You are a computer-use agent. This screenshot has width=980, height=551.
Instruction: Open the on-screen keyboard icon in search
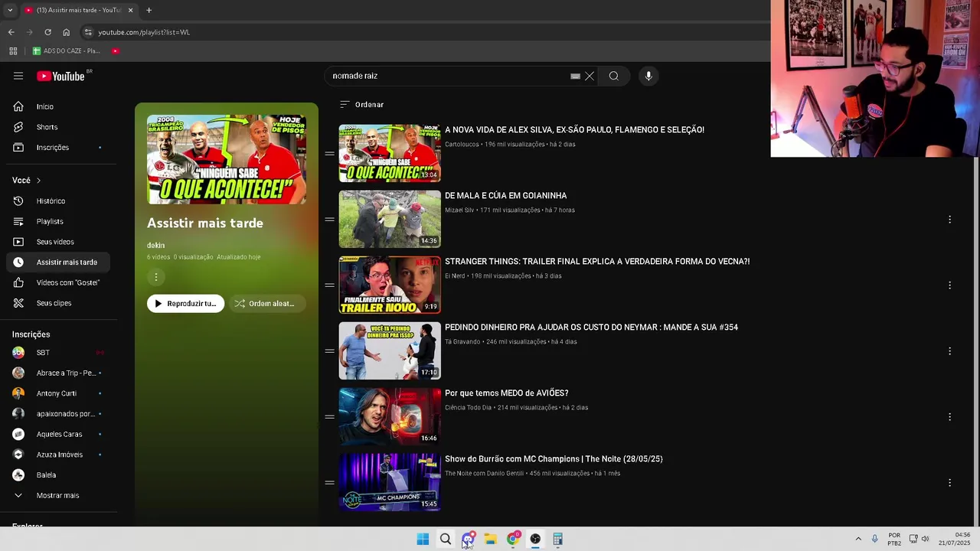[575, 76]
